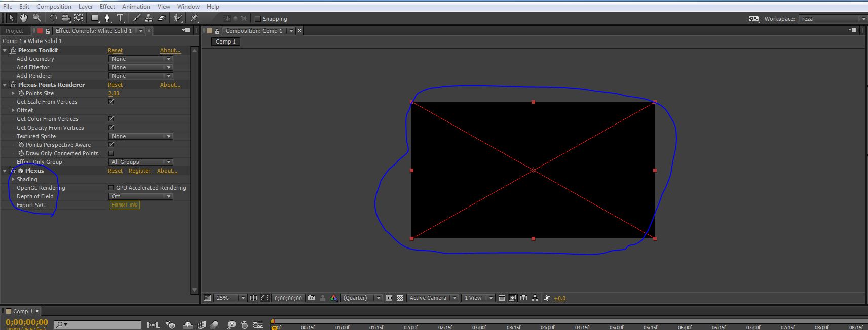Image resolution: width=868 pixels, height=330 pixels.
Task: Open the Textured Sprite dropdown
Action: tap(141, 136)
